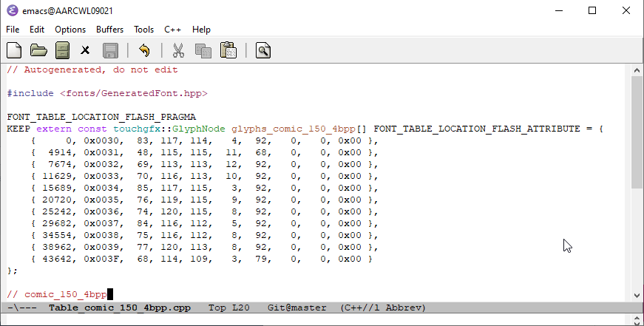Open the Options menu

point(70,30)
